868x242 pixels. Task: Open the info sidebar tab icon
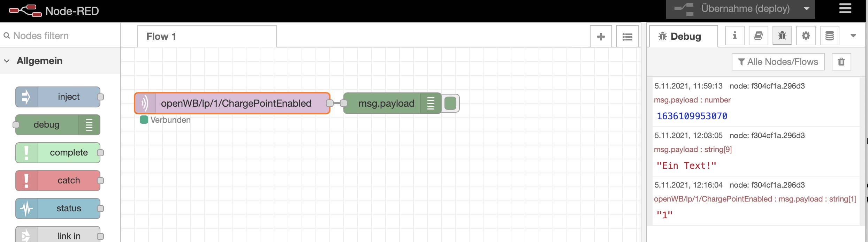[734, 36]
